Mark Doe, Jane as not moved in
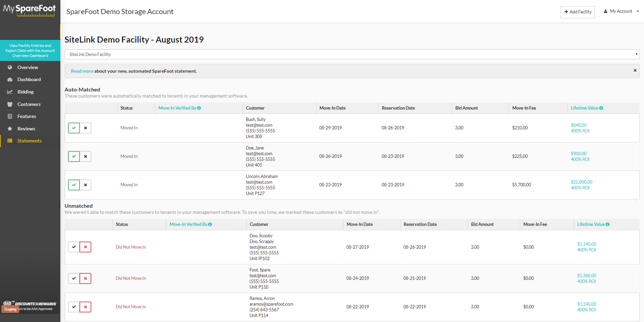Screen dimensions: 644x322 pos(86,156)
